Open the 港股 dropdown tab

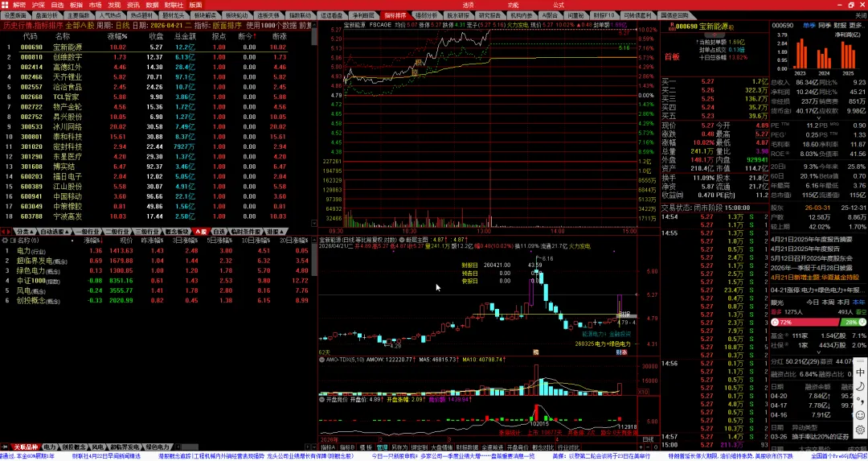point(274,231)
